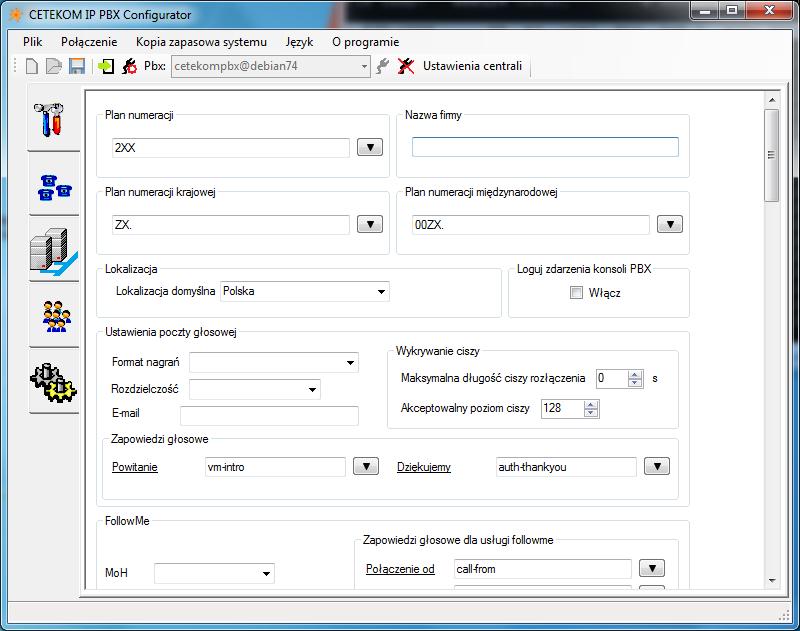Click the Dziękujemy link
This screenshot has height=631, width=800.
[424, 467]
